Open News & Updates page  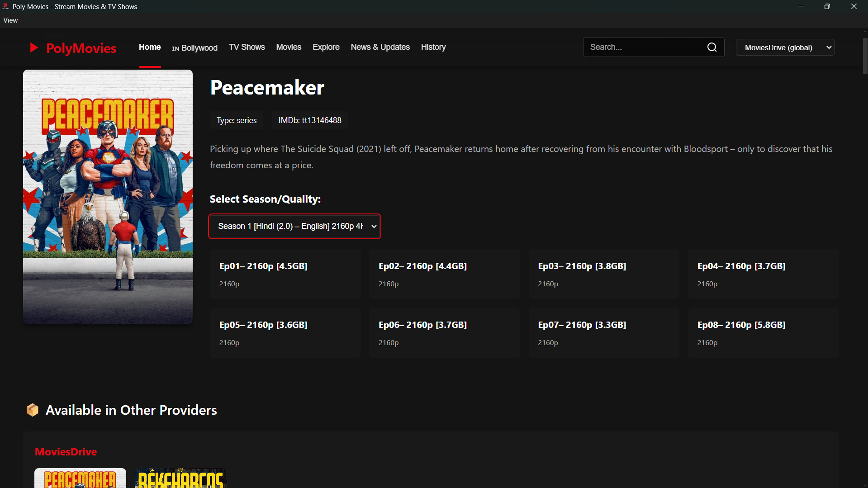pyautogui.click(x=380, y=47)
